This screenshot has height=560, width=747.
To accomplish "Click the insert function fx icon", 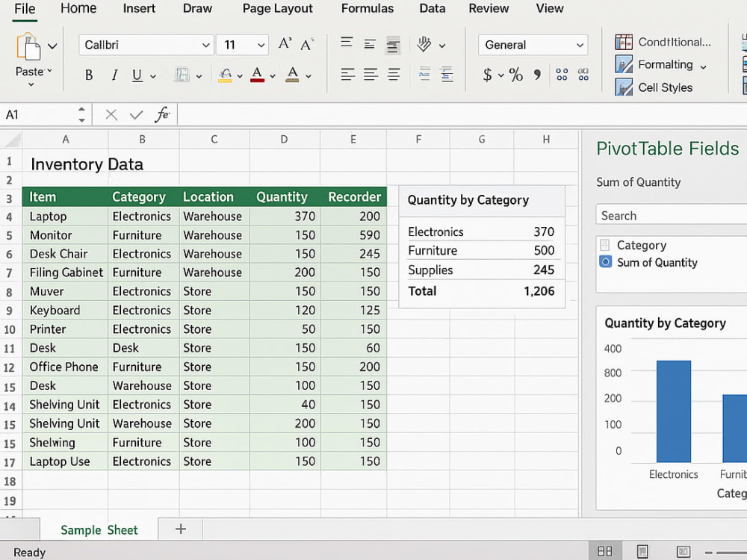I will click(162, 114).
